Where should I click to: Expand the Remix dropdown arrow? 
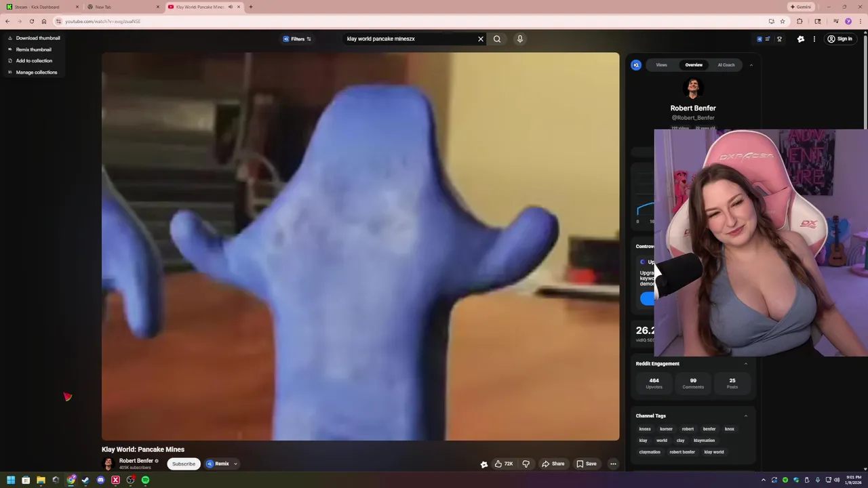(235, 464)
